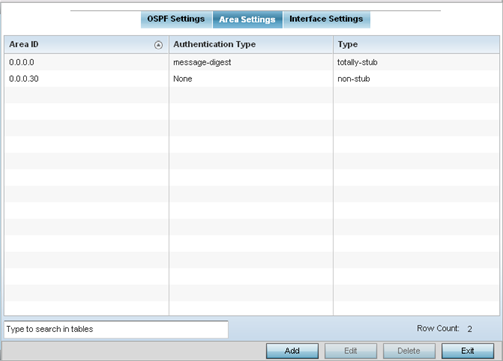Switch to the OSPF Settings tab
Screen dimensions: 503x361
click(x=176, y=19)
